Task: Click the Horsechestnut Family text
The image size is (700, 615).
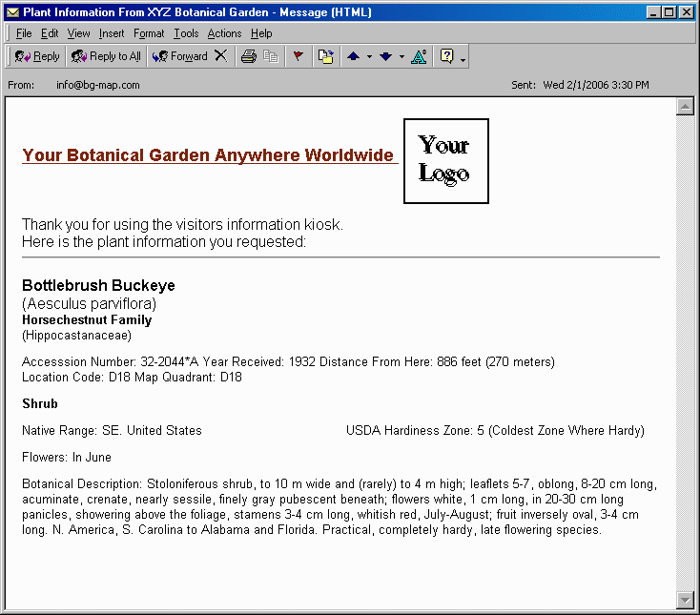Action: pyautogui.click(x=87, y=320)
